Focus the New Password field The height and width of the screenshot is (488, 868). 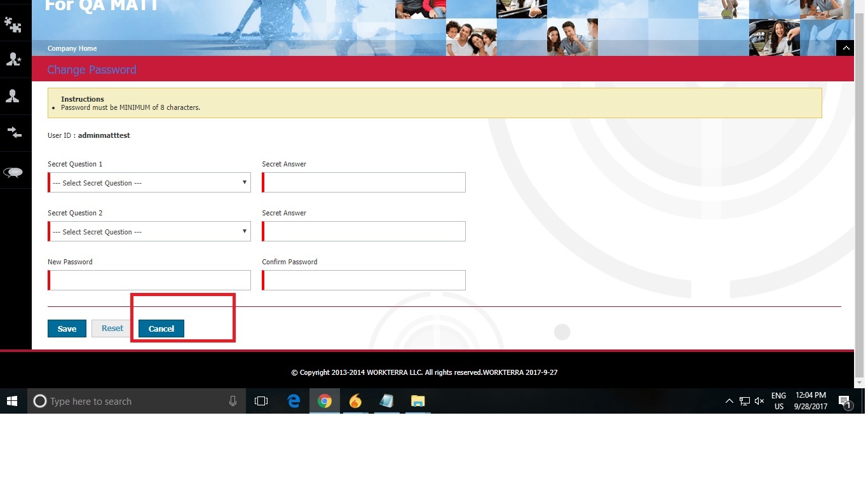(x=150, y=280)
